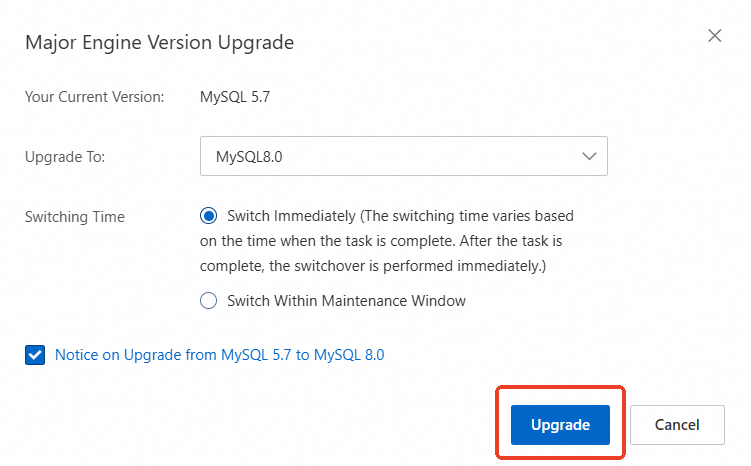Click the Cancel button
This screenshot has height=466, width=751.
[677, 424]
